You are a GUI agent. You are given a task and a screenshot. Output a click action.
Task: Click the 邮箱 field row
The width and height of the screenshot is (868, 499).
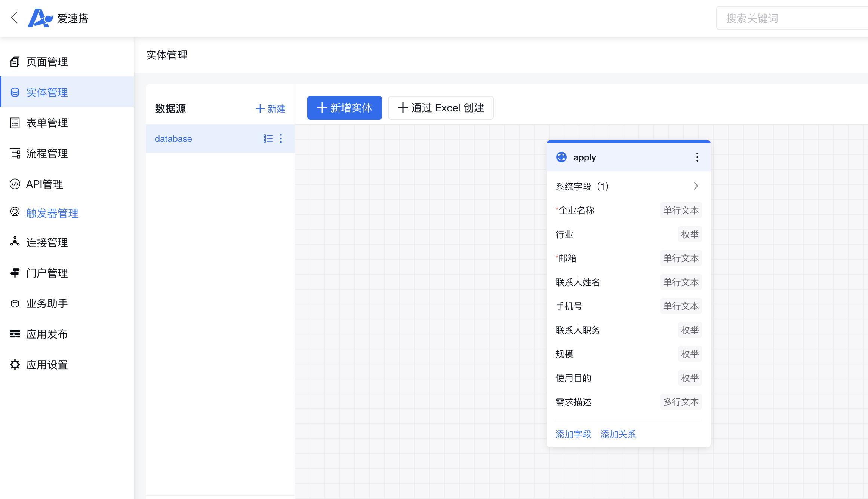[629, 258]
